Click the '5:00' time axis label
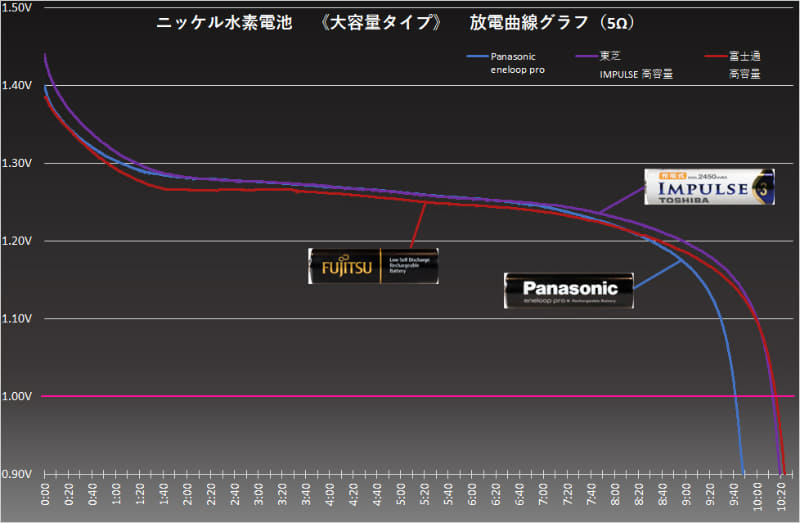The width and height of the screenshot is (800, 523). point(402,494)
